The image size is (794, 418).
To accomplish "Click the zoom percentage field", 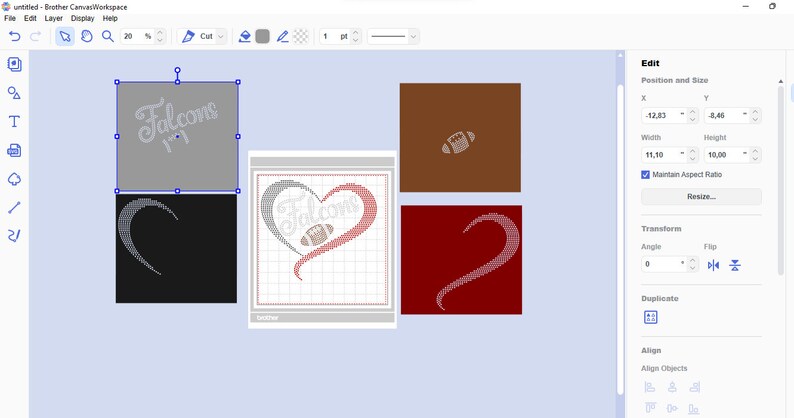I will tap(137, 36).
